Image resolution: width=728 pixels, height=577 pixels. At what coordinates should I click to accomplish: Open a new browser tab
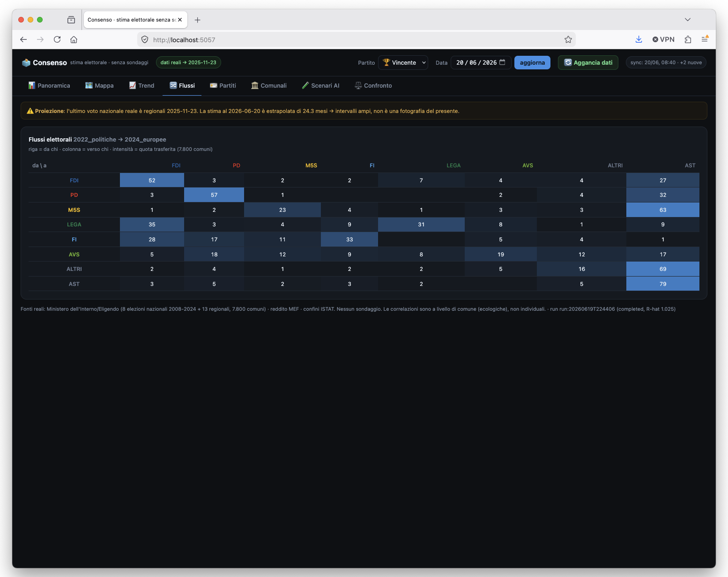[197, 20]
